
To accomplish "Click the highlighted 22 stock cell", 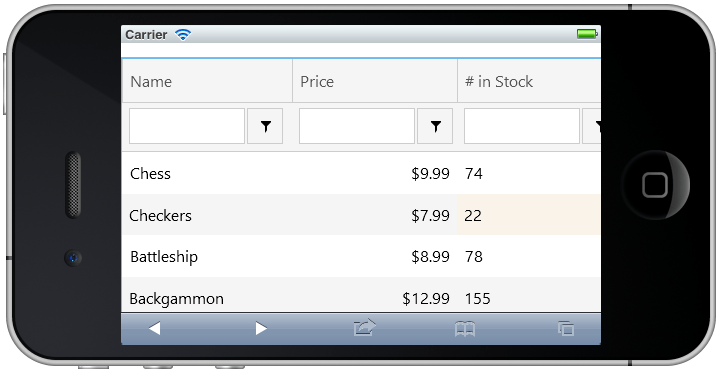I will (x=529, y=215).
